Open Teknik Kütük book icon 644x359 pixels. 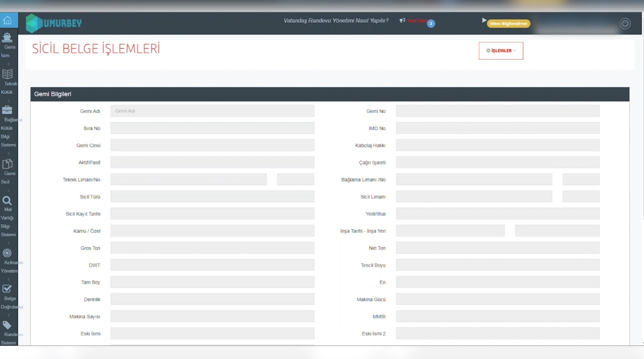(7, 74)
